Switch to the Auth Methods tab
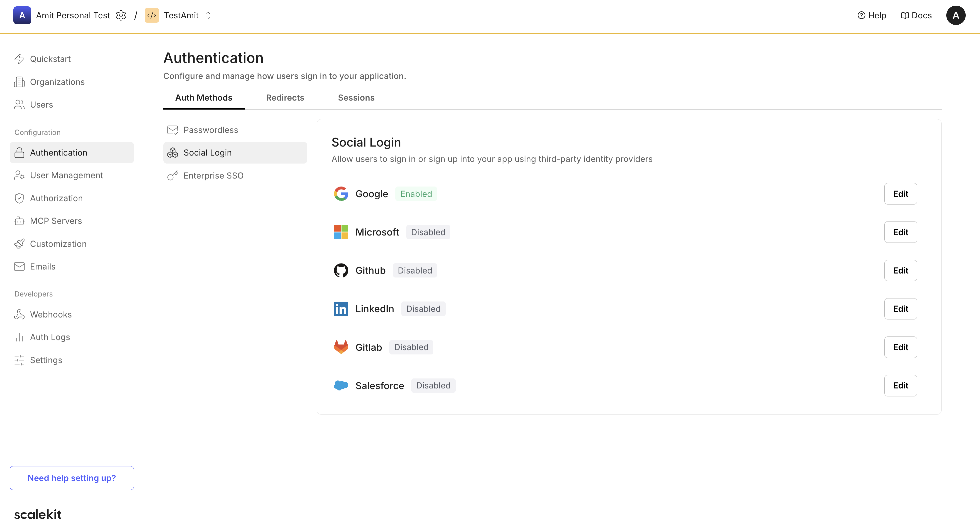The height and width of the screenshot is (529, 980). coord(204,98)
